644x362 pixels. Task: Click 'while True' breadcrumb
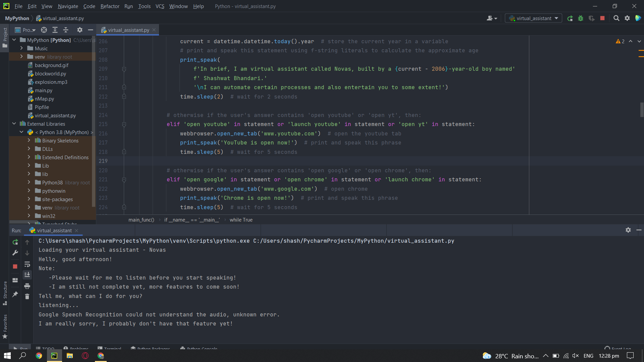pyautogui.click(x=241, y=220)
